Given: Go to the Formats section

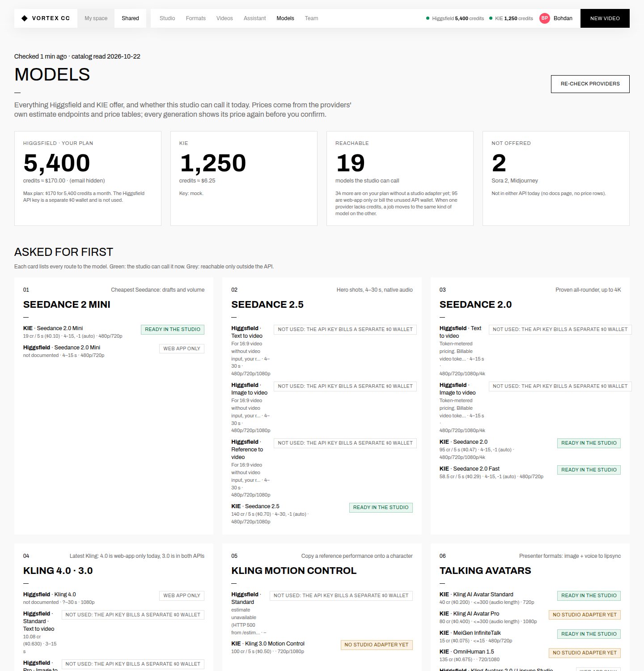Looking at the screenshot, I should 196,18.
